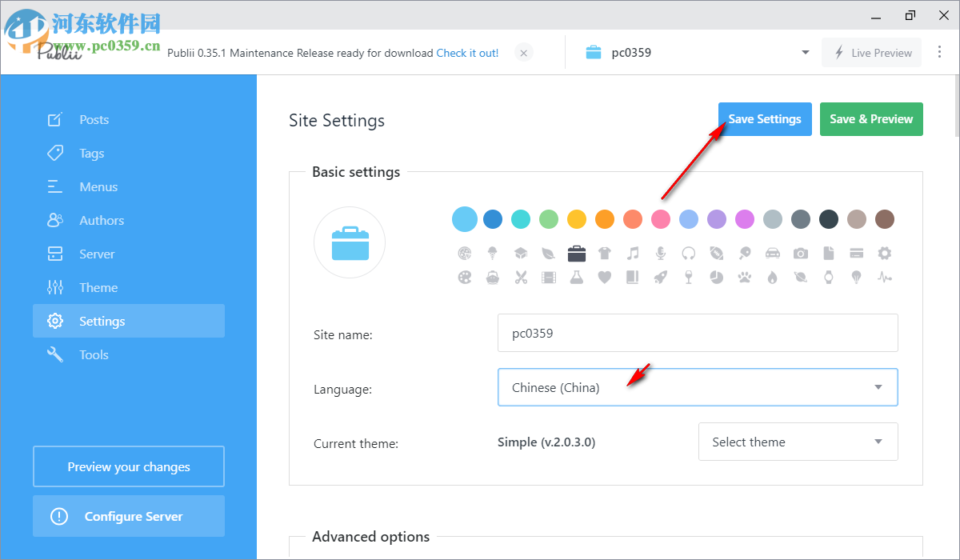
Task: Open the three-dot more options menu
Action: point(940,52)
